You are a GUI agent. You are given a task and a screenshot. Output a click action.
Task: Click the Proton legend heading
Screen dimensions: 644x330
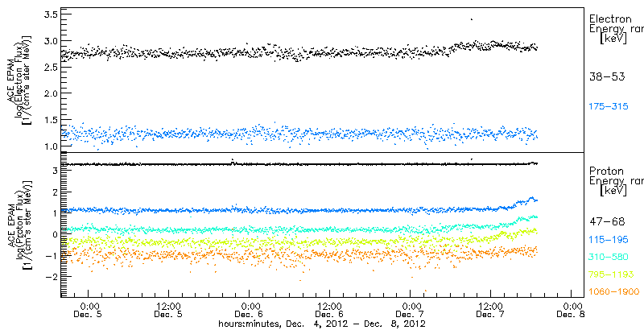(x=606, y=171)
